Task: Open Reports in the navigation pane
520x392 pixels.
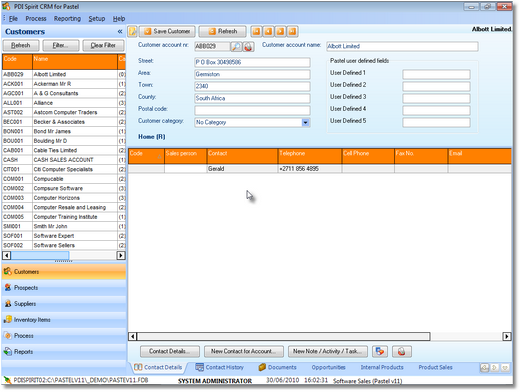Action: 63,352
